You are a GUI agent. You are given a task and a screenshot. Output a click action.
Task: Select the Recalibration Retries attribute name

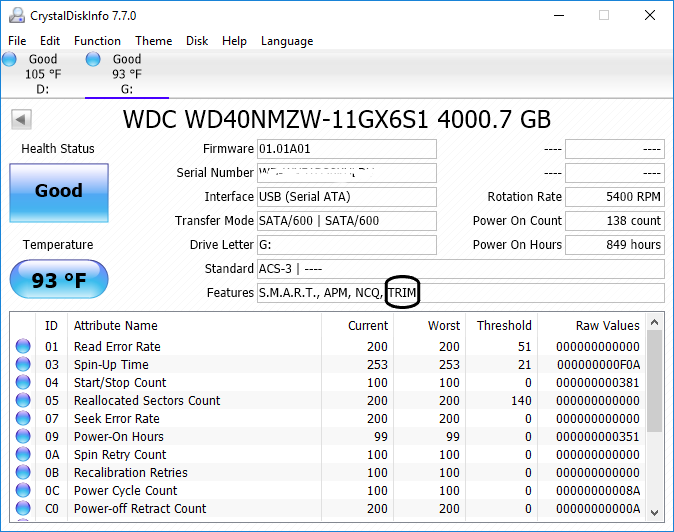pyautogui.click(x=131, y=473)
